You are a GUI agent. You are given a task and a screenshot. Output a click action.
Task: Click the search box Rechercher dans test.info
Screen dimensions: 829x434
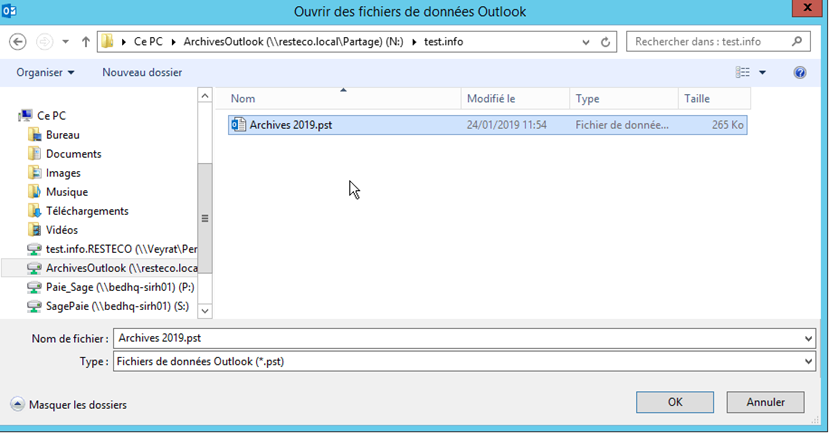tap(718, 41)
